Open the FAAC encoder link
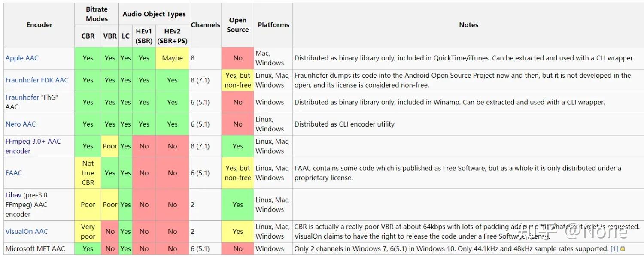The width and height of the screenshot is (644, 257). (x=14, y=173)
